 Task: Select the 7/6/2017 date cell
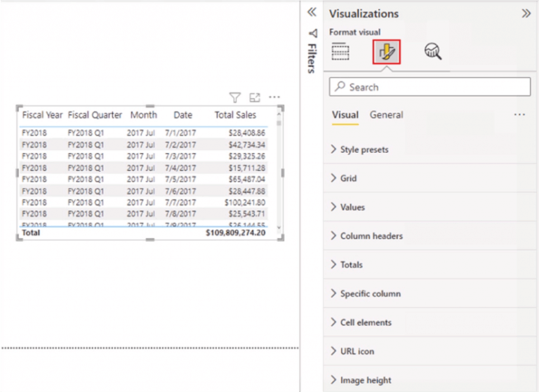(x=180, y=191)
